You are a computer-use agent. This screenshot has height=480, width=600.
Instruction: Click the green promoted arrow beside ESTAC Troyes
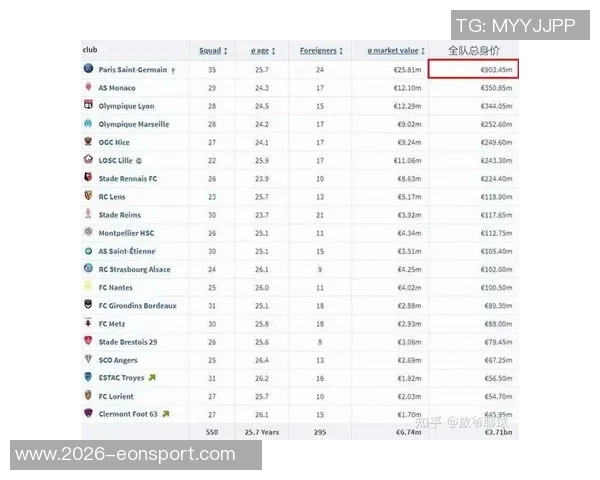(x=153, y=377)
